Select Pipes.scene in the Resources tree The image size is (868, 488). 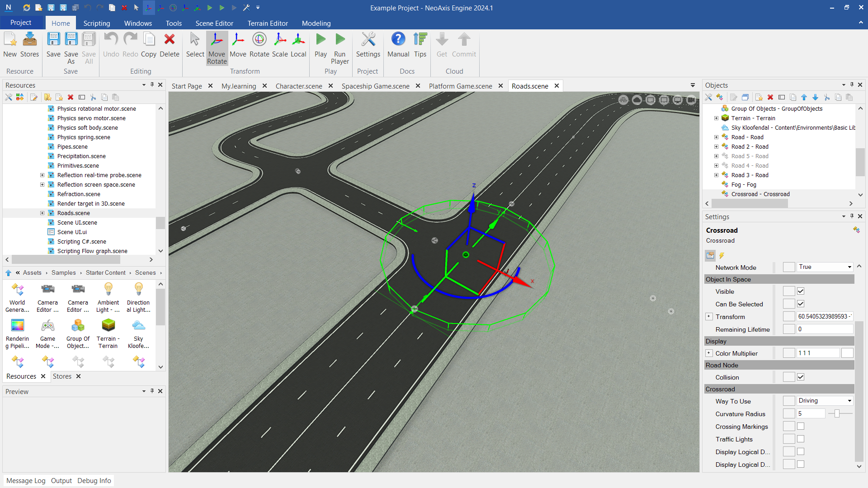pos(72,147)
